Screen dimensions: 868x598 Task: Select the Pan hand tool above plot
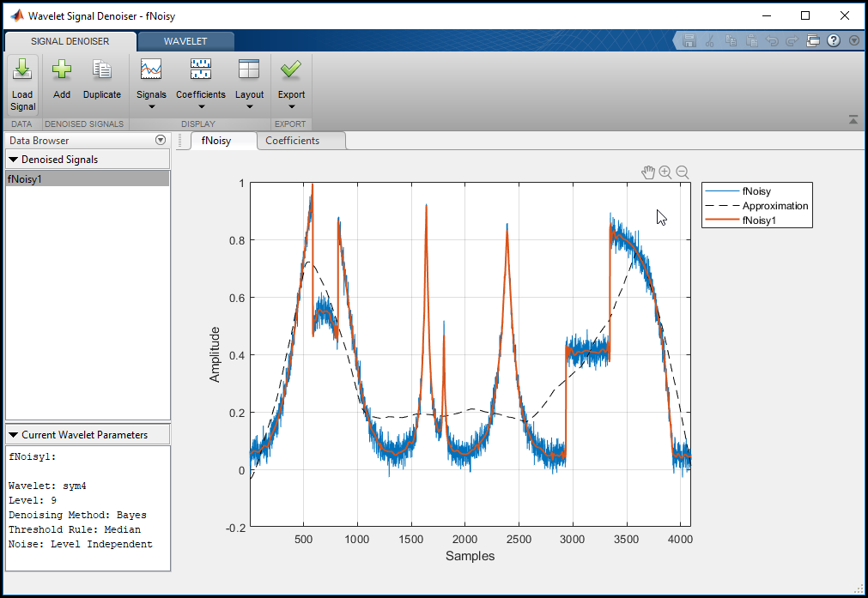pos(648,172)
